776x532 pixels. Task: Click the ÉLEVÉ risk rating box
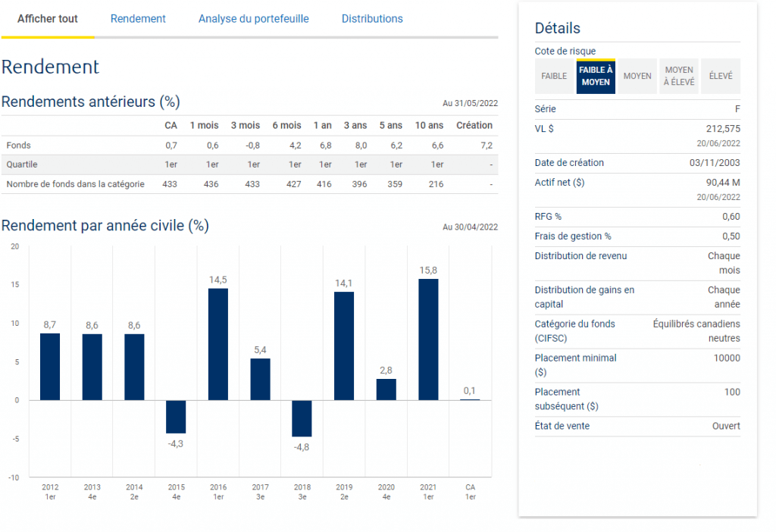(721, 77)
